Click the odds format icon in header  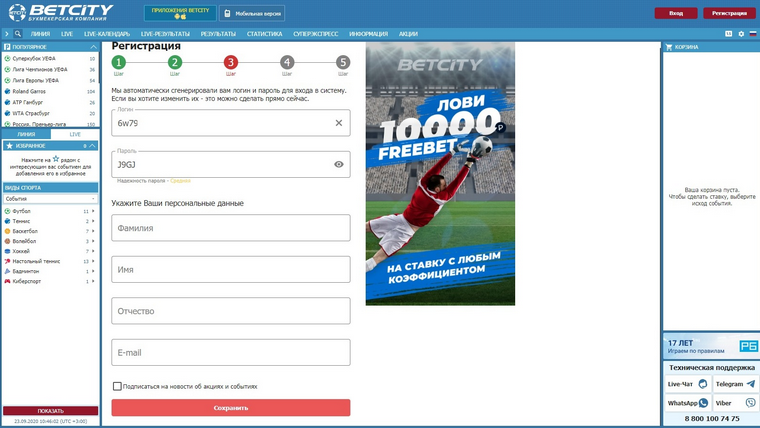click(728, 34)
